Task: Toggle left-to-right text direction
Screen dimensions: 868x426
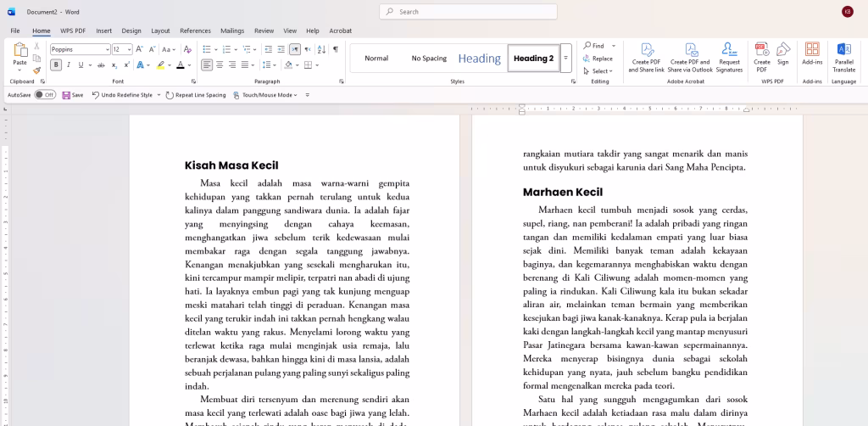Action: (294, 49)
